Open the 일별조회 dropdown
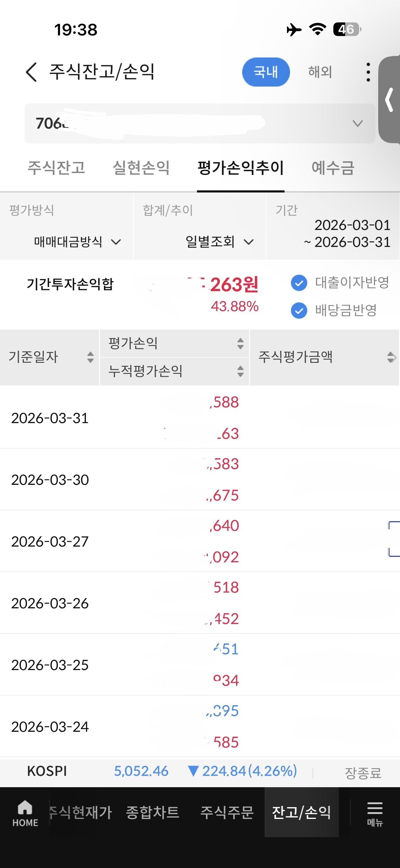The height and width of the screenshot is (868, 400). point(219,242)
